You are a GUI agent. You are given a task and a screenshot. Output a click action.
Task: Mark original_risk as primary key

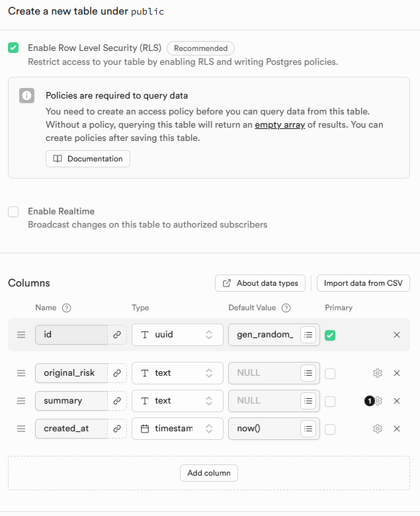click(330, 374)
